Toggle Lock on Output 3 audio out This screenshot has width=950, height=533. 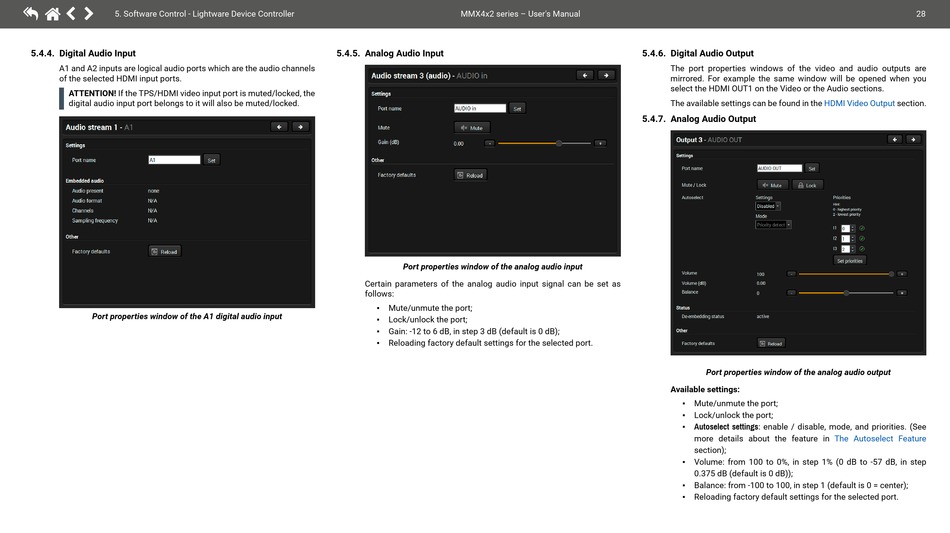[x=807, y=185]
